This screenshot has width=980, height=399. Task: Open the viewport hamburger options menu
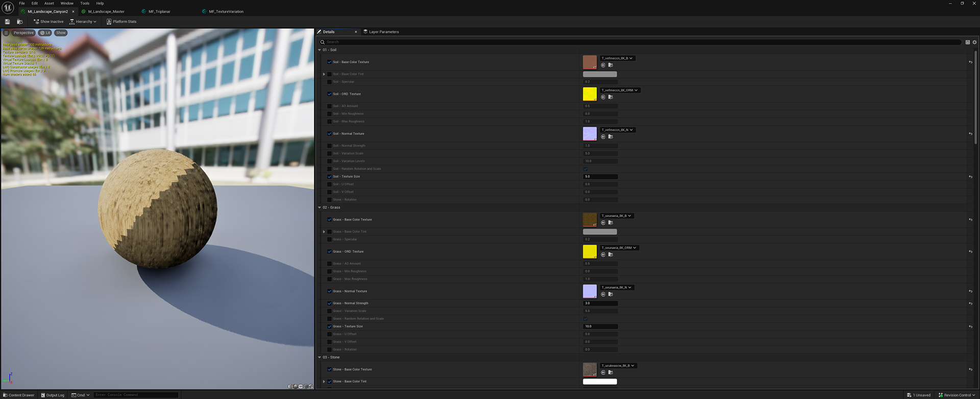(x=6, y=33)
